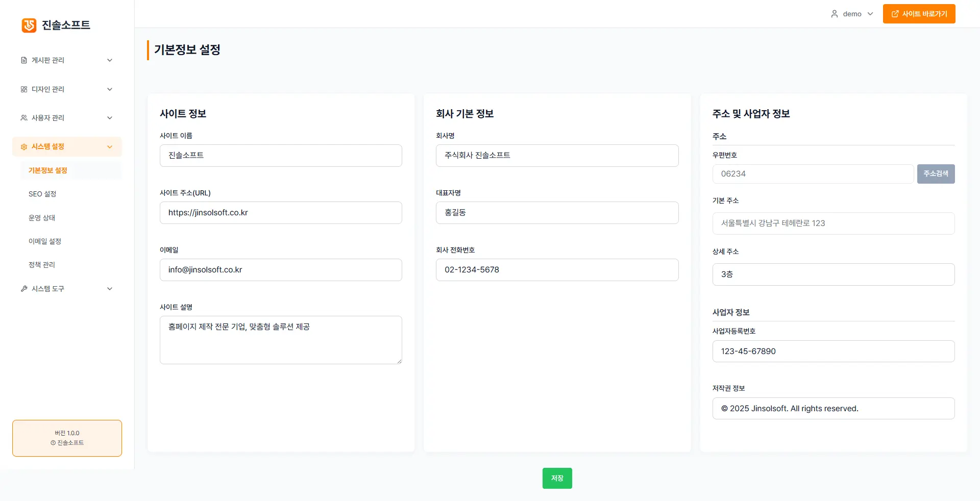Go to 이메일 설정 submenu
The image size is (980, 501).
(x=45, y=241)
